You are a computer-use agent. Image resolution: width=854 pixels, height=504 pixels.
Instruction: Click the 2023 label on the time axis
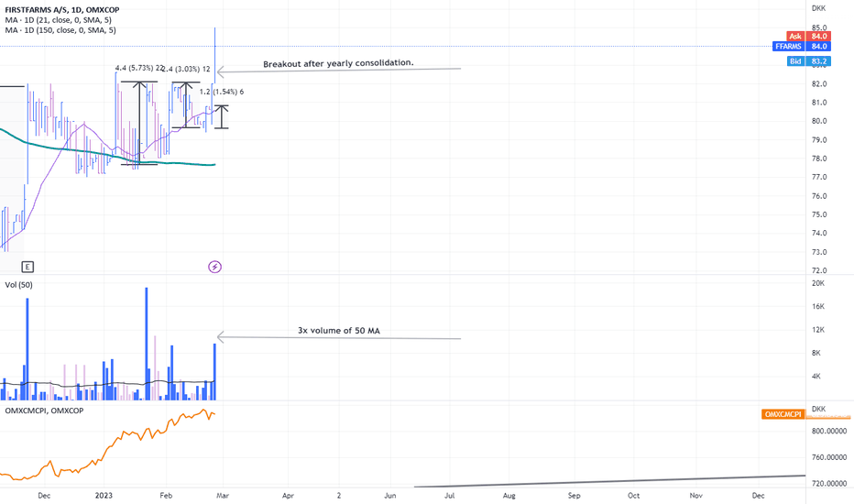(104, 495)
